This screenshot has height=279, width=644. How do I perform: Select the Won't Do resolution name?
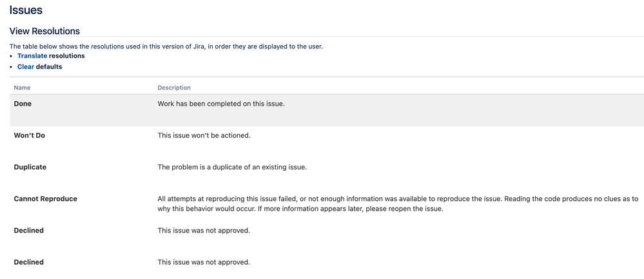[x=30, y=135]
